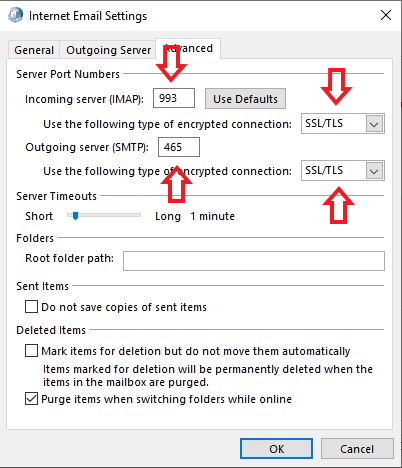The image size is (402, 468).
Task: Click the outgoing SSL/TLS combo box text
Action: pyautogui.click(x=324, y=170)
